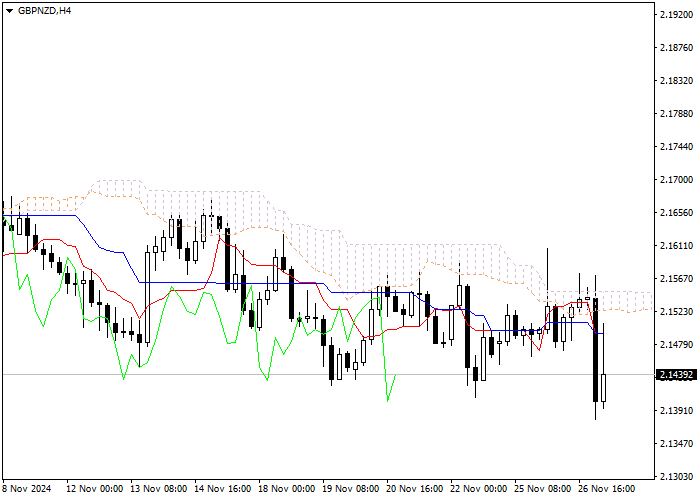Click the 25 Nov 08:00 time label
This screenshot has height=500, width=700.
[x=543, y=489]
